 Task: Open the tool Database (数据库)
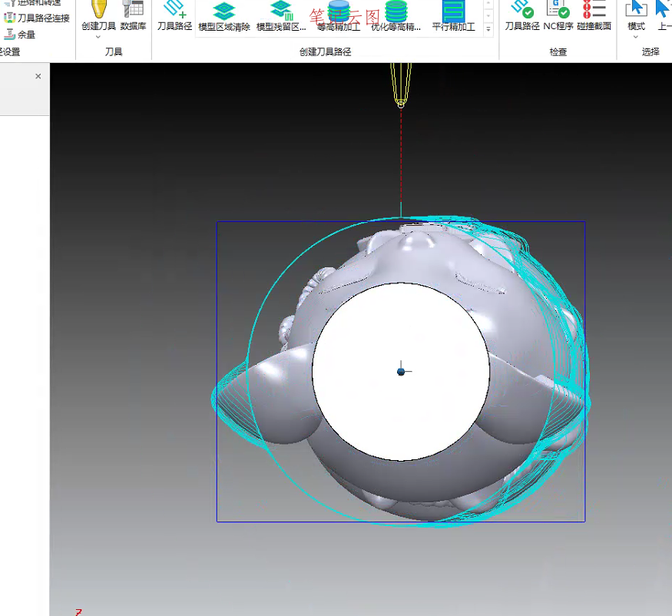pos(133,11)
